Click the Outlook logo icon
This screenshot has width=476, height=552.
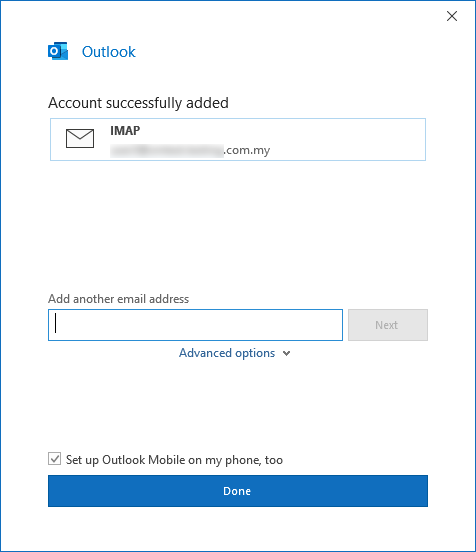pos(58,51)
